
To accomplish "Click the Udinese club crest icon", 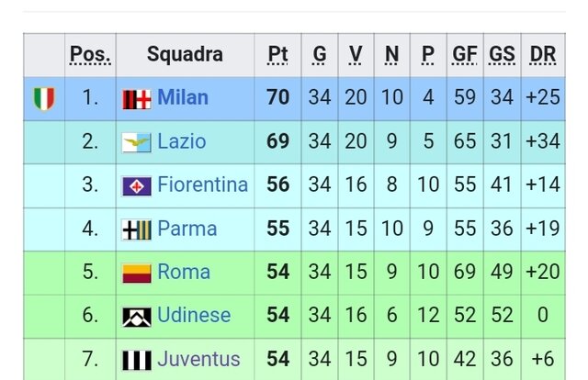I will click(137, 316).
